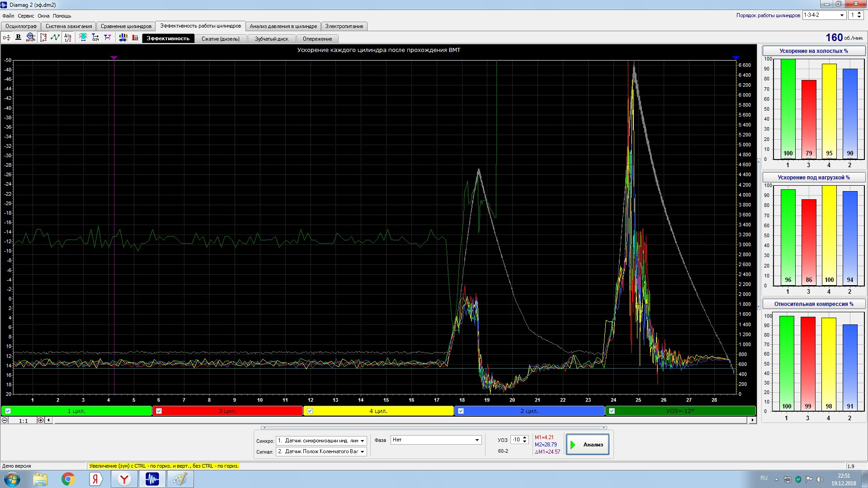Viewport: 868px width, 488px height.
Task: Click the Анализ button
Action: coord(588,445)
